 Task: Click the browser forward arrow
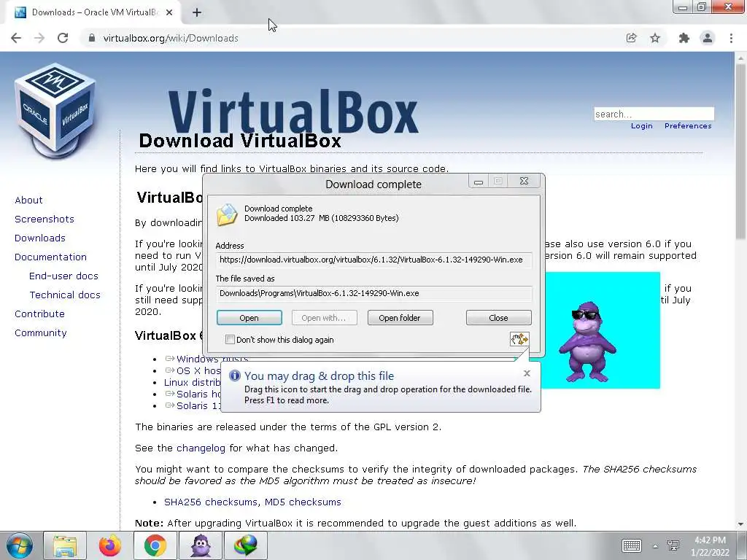tap(39, 38)
